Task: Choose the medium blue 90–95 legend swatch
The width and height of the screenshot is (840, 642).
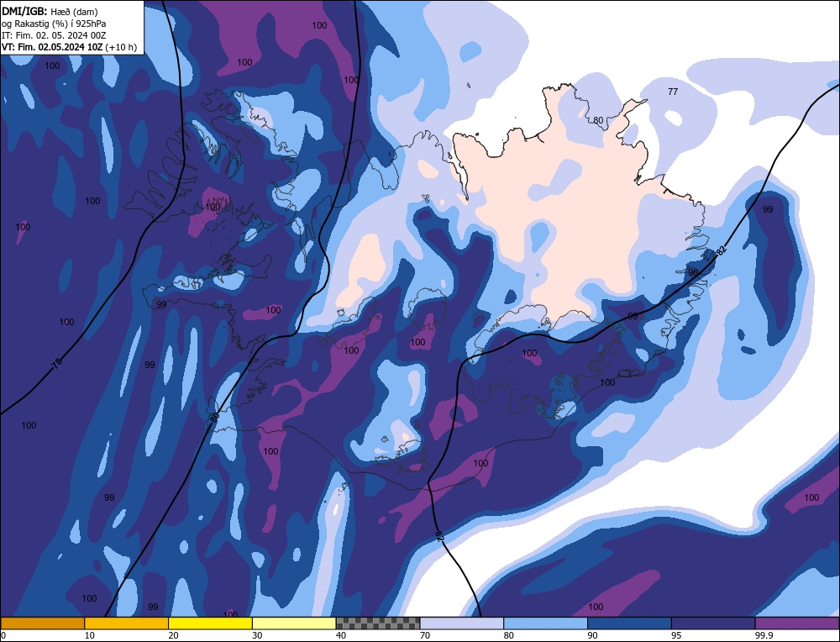Action: 629,624
